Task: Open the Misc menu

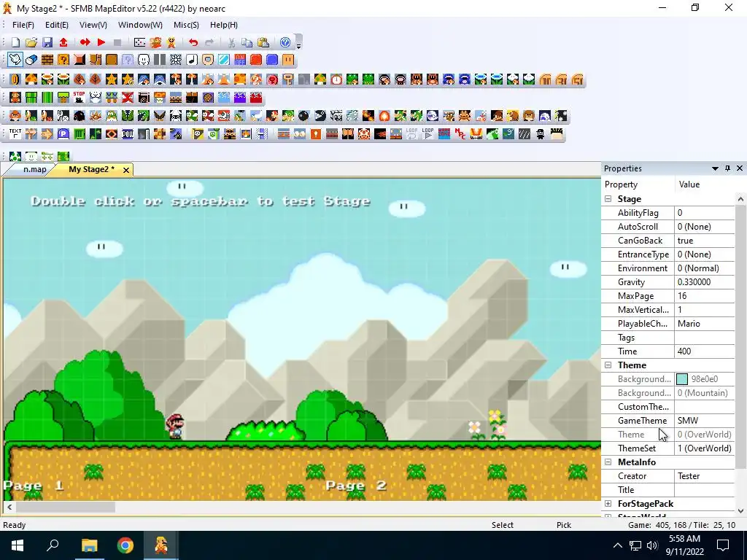Action: [186, 25]
